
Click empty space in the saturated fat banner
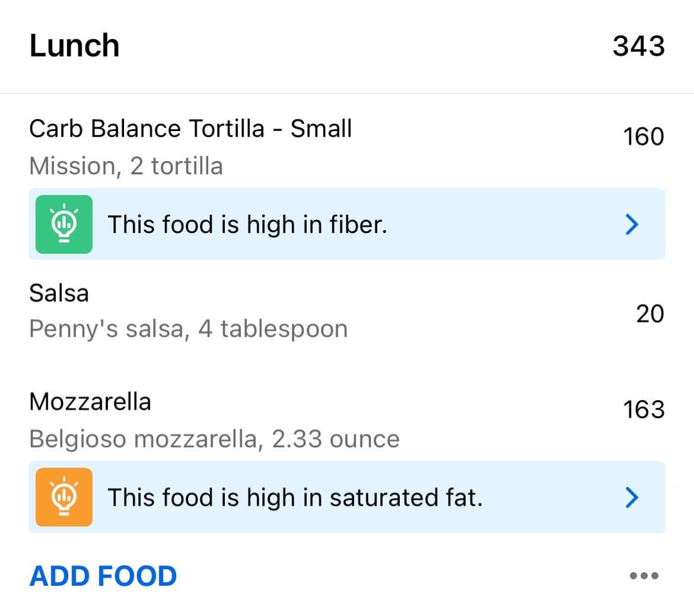point(553,497)
